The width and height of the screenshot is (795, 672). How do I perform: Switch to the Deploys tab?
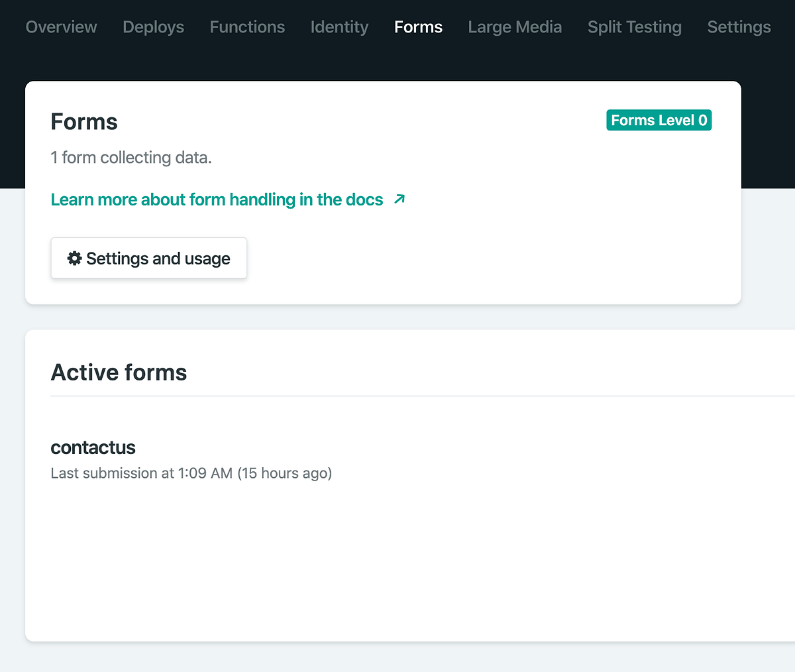pyautogui.click(x=153, y=27)
